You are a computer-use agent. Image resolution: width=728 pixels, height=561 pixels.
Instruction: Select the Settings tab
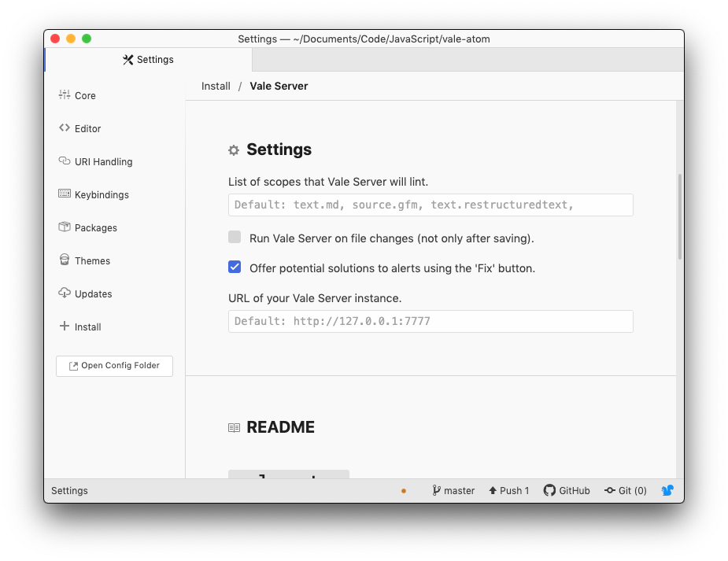149,59
